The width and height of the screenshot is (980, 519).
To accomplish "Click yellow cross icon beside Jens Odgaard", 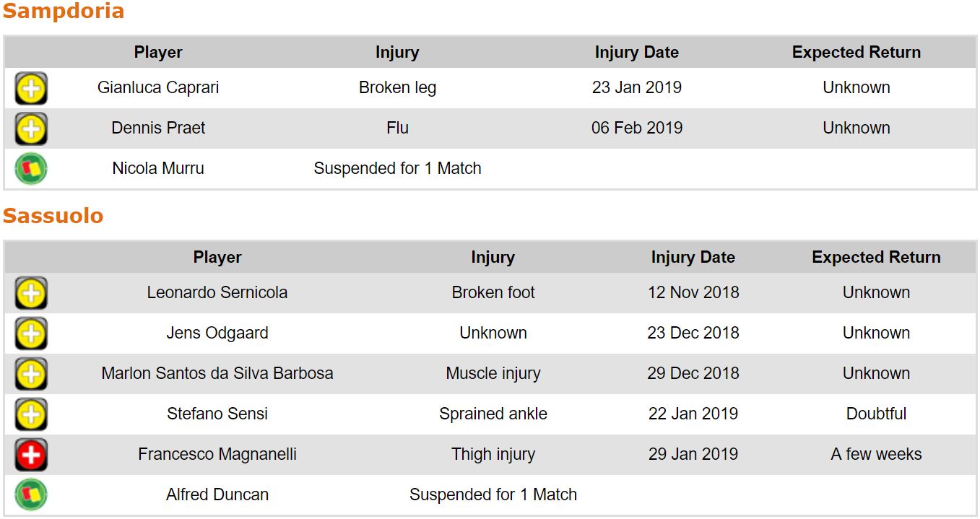I will coord(31,334).
